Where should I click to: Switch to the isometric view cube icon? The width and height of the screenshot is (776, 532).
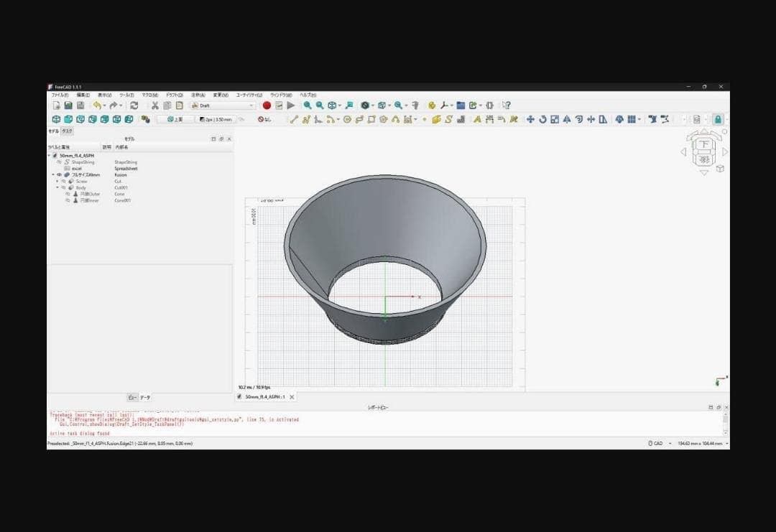[57, 119]
